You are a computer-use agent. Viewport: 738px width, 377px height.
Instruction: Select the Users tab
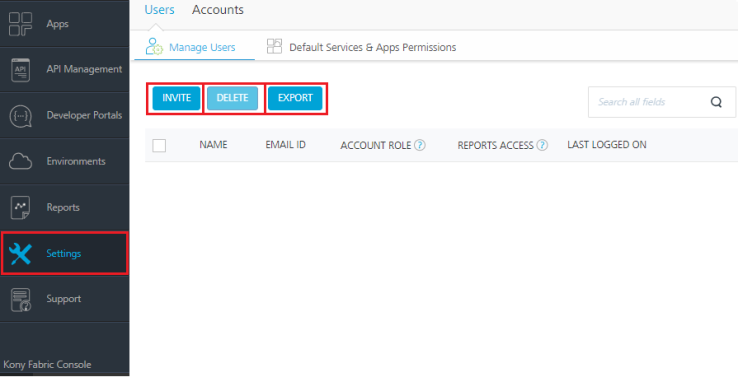159,10
